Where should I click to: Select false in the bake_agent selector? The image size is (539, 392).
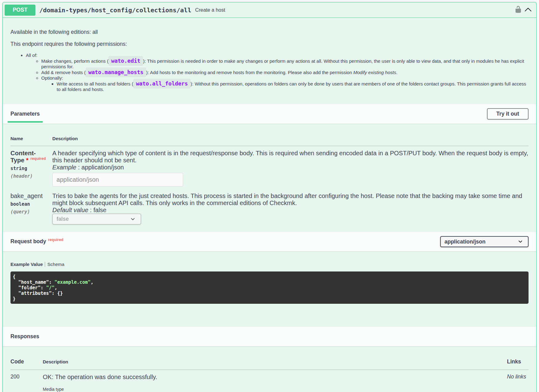pos(96,219)
